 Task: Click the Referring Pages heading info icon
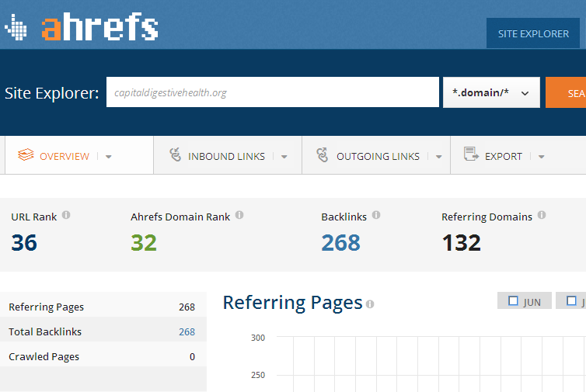(370, 304)
